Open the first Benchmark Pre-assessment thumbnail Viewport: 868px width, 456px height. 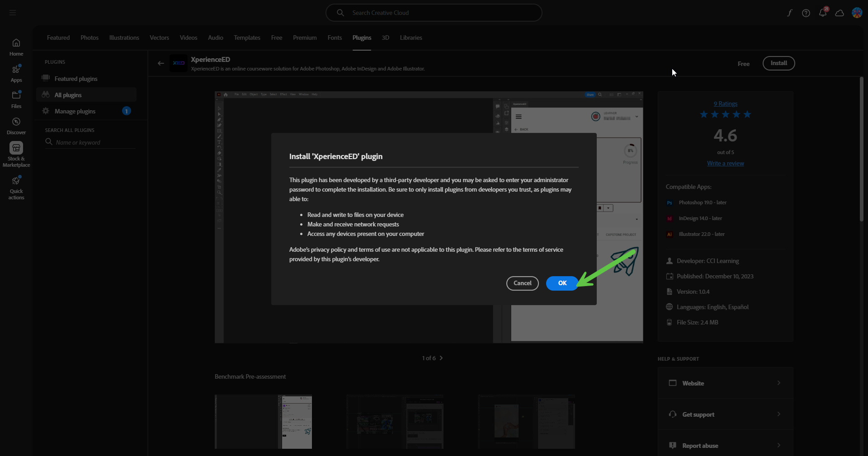(x=263, y=422)
